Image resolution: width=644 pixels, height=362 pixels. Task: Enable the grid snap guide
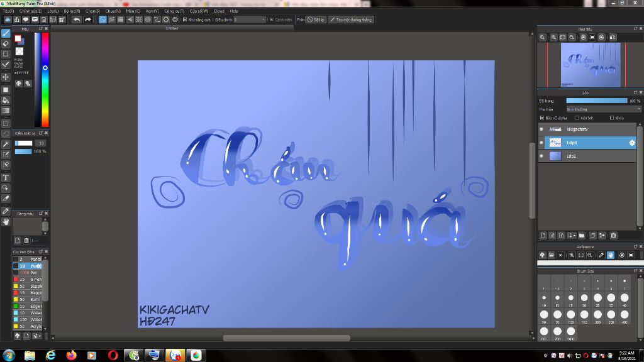(x=121, y=19)
